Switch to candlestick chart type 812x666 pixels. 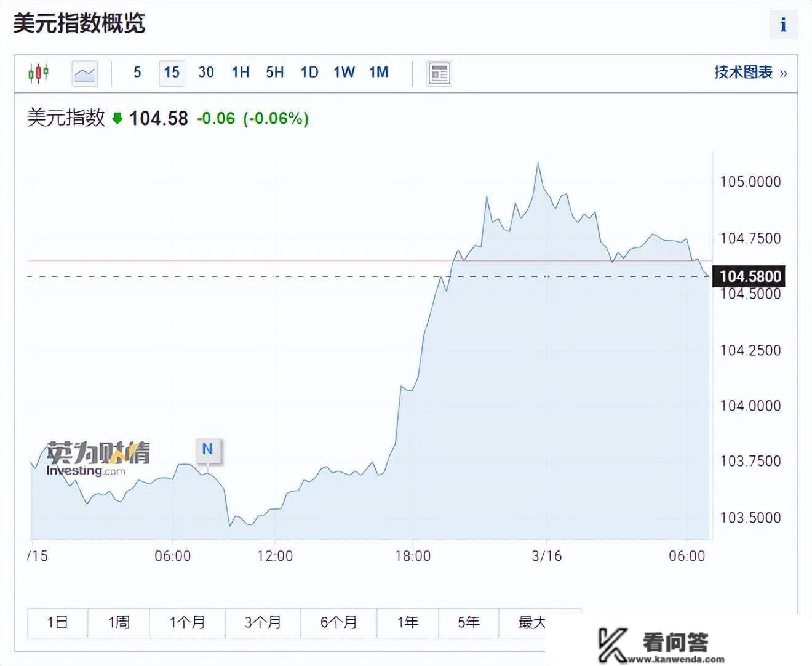click(x=38, y=73)
